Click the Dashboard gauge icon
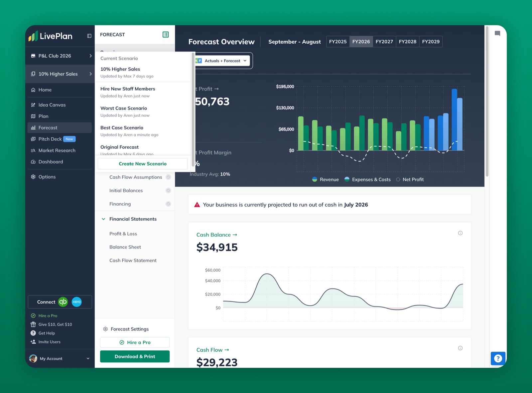 pyautogui.click(x=33, y=162)
